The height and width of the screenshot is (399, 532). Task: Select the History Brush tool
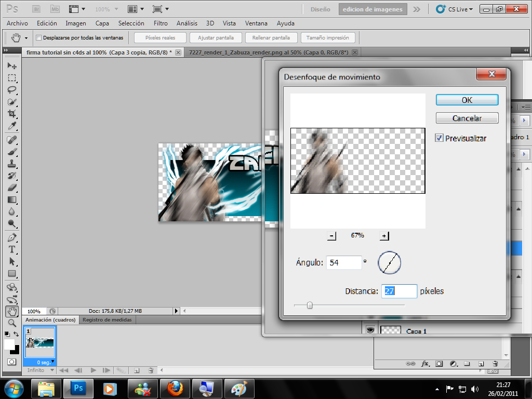click(12, 176)
